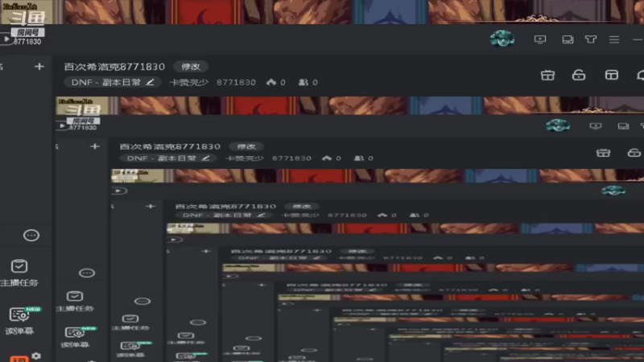Open 主播任务 in the second nested preview sidebar
Screen dimensions: 644x362
pos(130,323)
